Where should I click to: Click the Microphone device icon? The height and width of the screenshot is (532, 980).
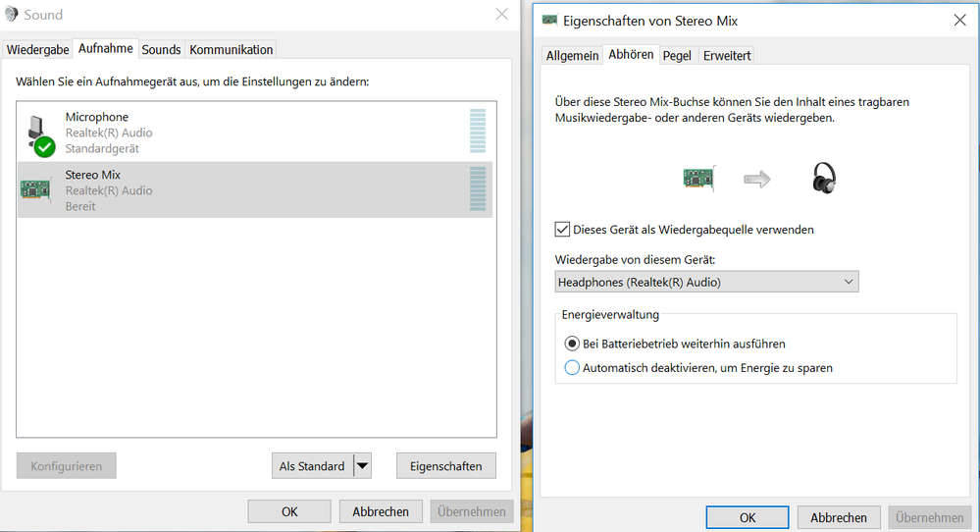click(39, 134)
